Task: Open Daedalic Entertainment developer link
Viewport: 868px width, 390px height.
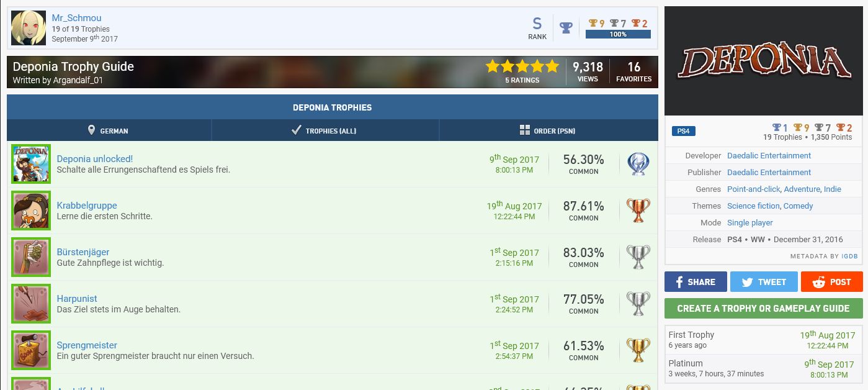Action: (769, 156)
